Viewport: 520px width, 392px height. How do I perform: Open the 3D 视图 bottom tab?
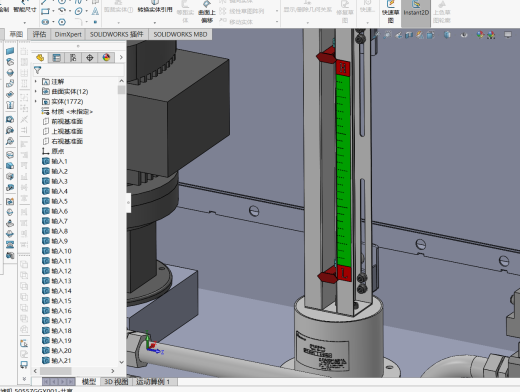pos(116,382)
